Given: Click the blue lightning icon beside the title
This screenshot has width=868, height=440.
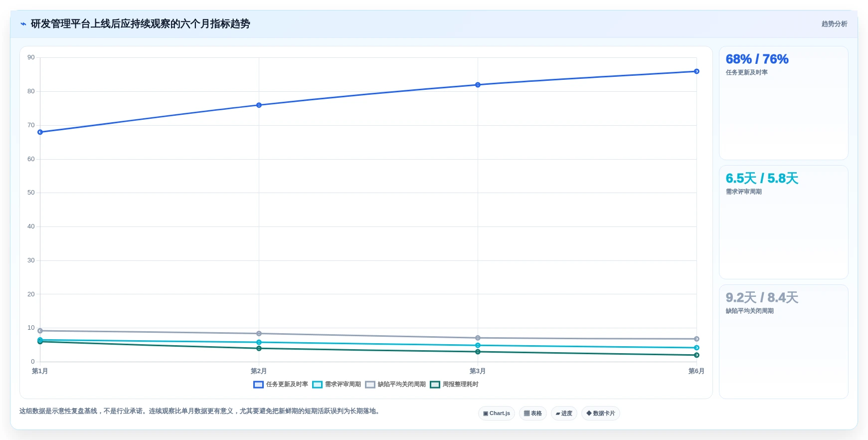Looking at the screenshot, I should pyautogui.click(x=23, y=24).
